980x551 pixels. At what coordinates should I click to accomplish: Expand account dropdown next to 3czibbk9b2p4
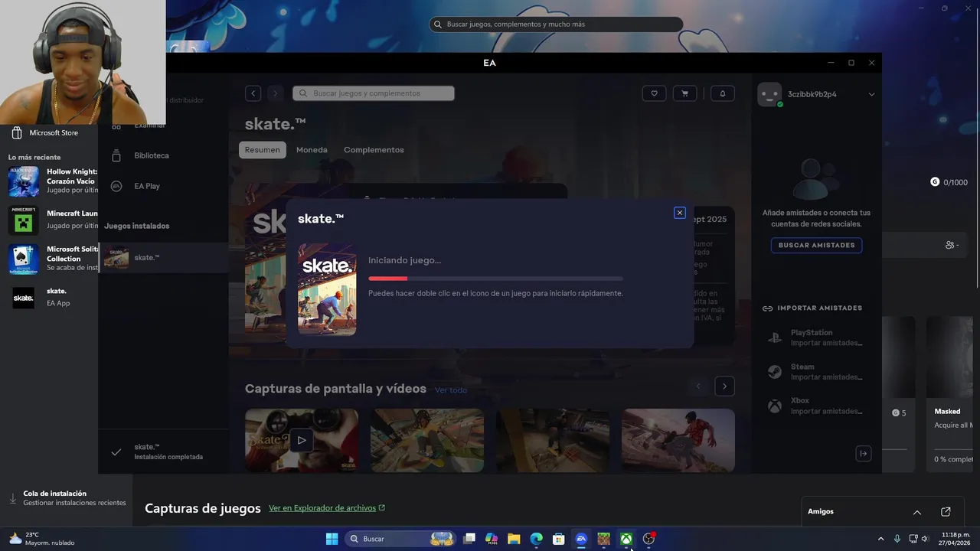click(x=871, y=94)
